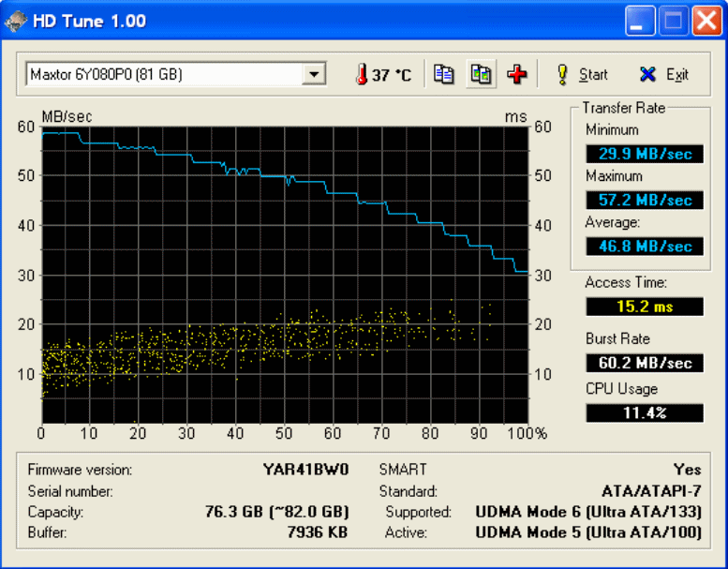Start the benchmark test
Image resolution: width=728 pixels, height=569 pixels.
[x=582, y=74]
